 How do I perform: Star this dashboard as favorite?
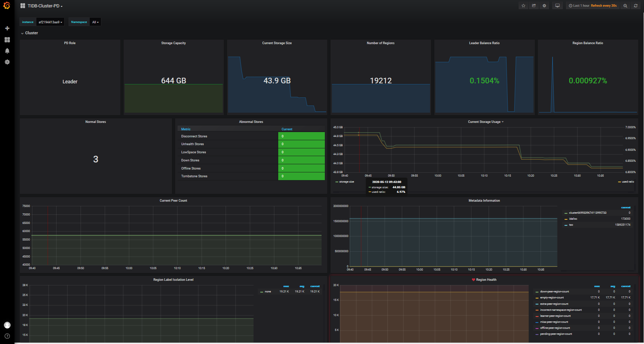coord(523,6)
